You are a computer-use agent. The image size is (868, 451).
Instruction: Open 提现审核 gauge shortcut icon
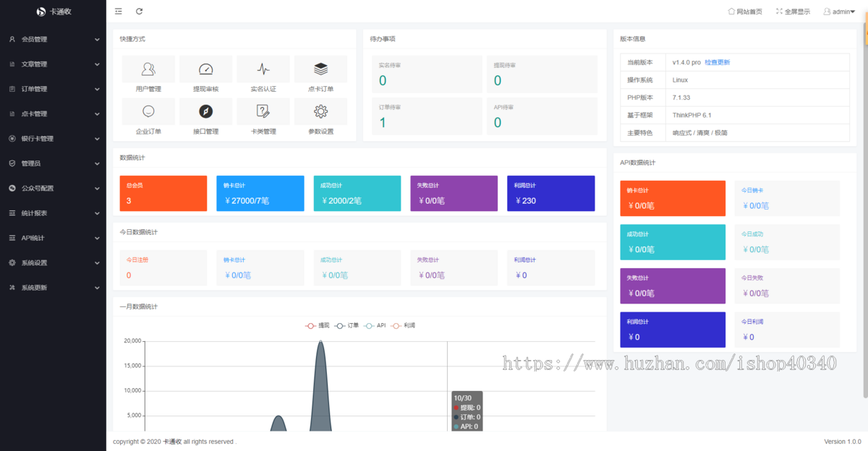pyautogui.click(x=205, y=69)
